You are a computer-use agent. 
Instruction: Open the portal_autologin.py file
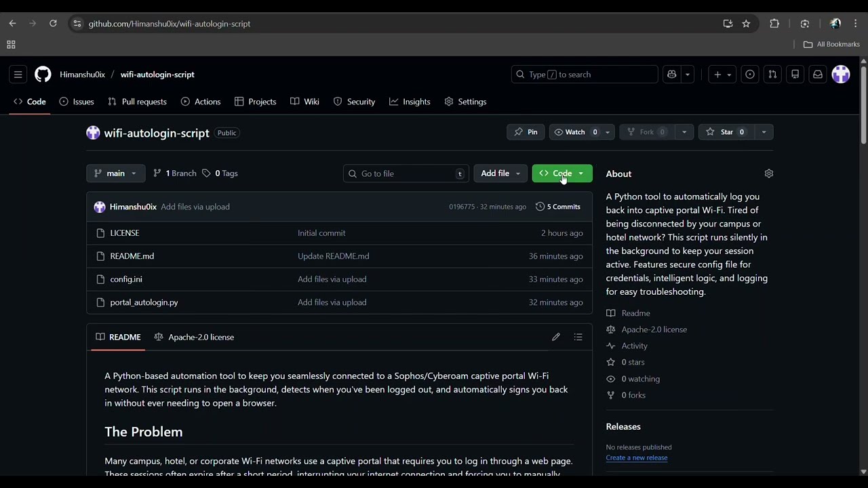pyautogui.click(x=144, y=302)
